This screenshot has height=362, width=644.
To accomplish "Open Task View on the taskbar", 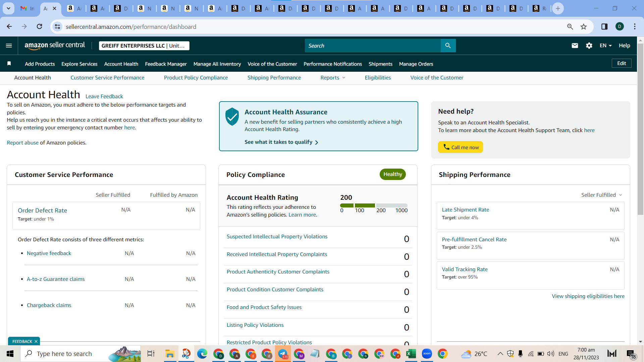I will (151, 354).
